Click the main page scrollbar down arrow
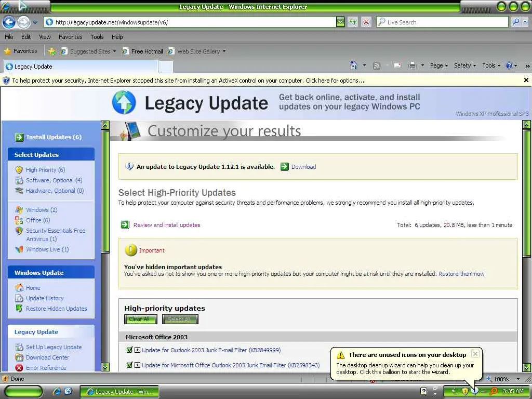 [x=526, y=367]
